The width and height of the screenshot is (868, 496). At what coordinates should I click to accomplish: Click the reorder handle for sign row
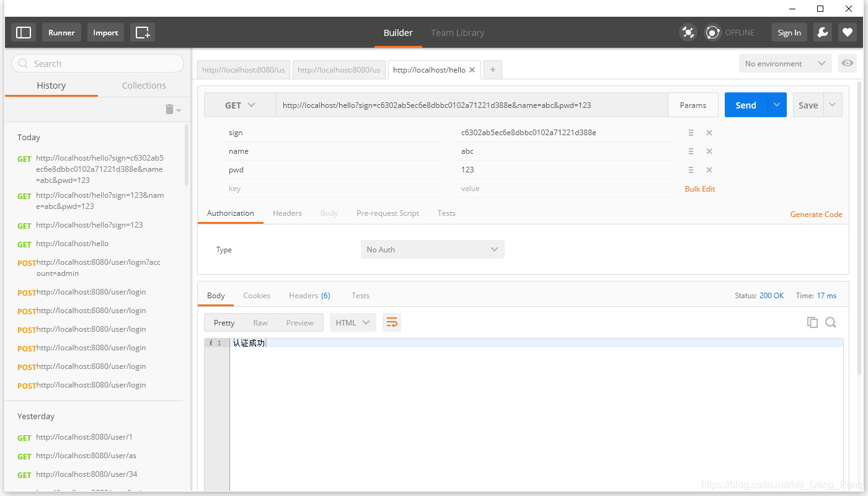(691, 133)
